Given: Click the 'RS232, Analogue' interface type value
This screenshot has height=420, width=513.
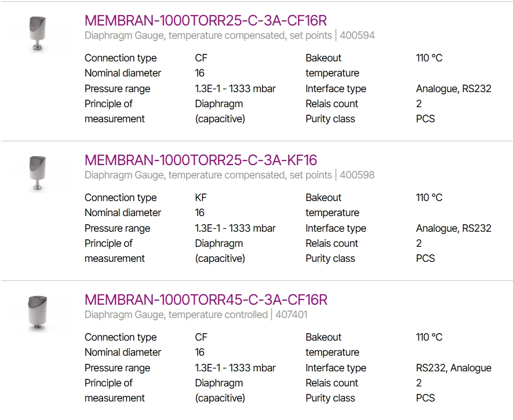Looking at the screenshot, I should coord(453,368).
